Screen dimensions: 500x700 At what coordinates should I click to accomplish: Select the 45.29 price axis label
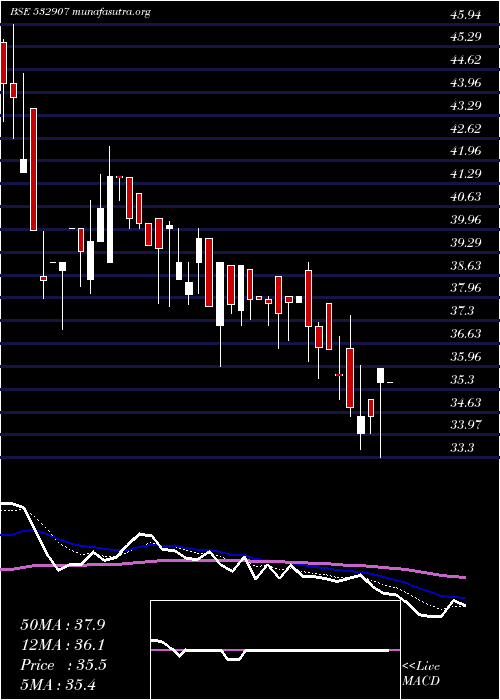(x=466, y=37)
